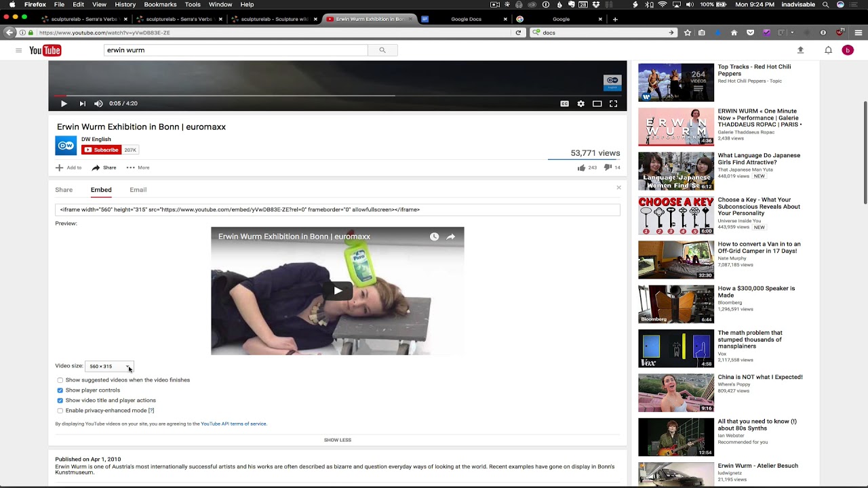
Task: Open player settings gear
Action: [x=580, y=104]
